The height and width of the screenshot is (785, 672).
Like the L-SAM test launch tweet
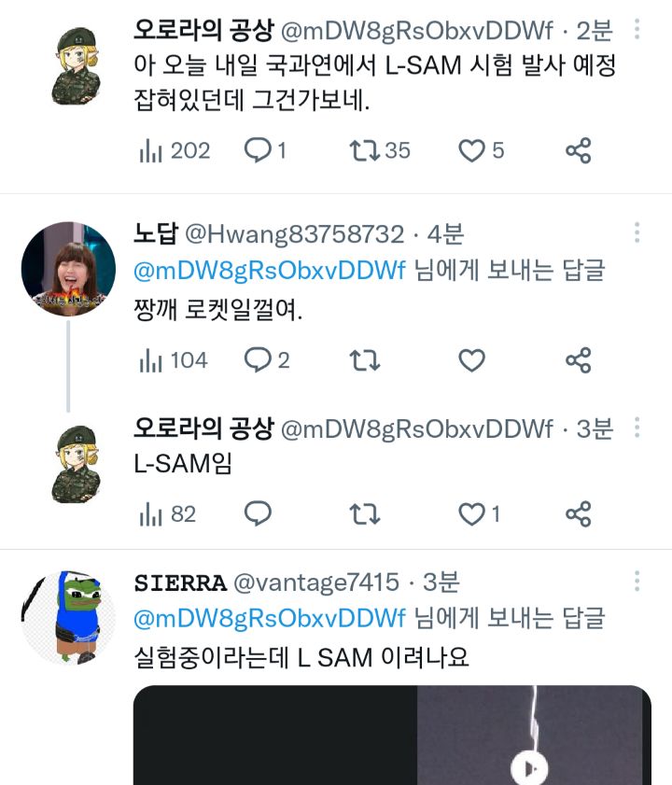[x=481, y=150]
